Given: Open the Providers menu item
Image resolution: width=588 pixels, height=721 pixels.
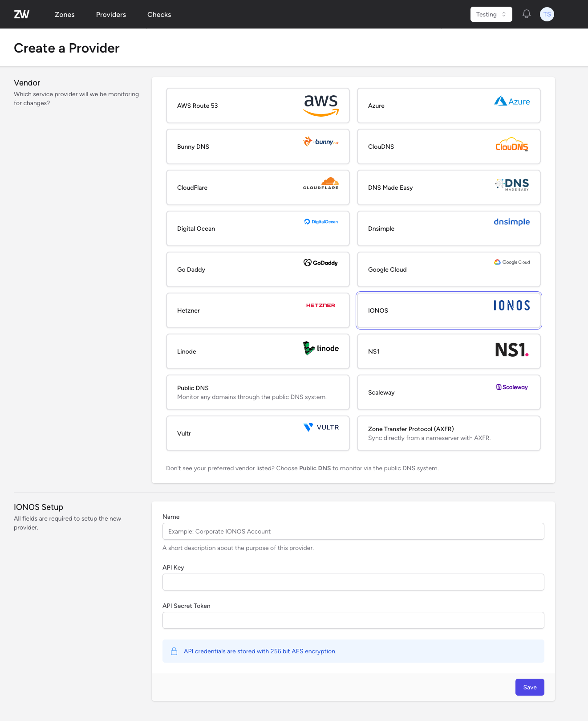Looking at the screenshot, I should [111, 14].
